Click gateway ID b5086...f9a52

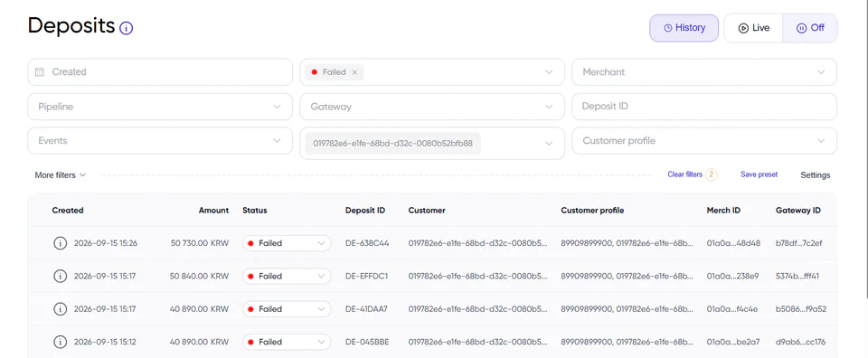tap(801, 309)
